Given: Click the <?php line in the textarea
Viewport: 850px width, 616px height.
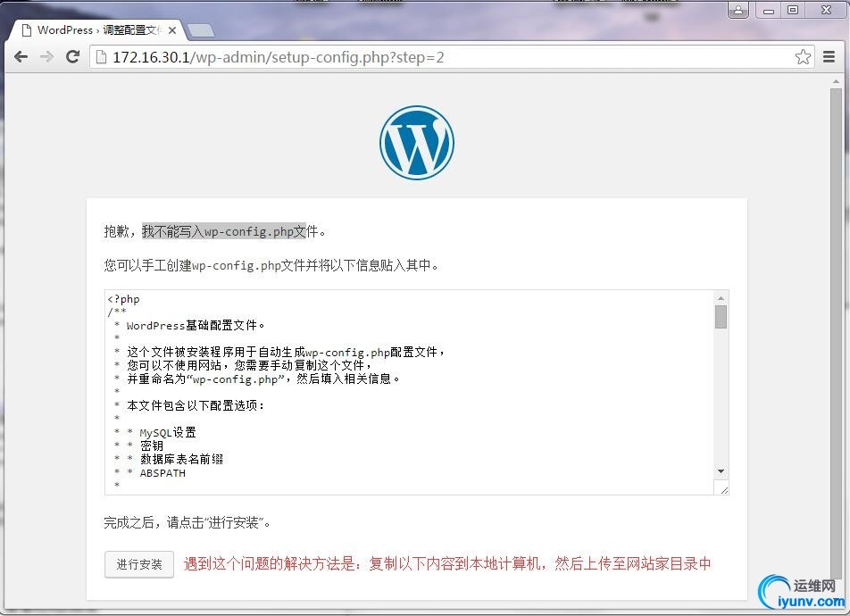Looking at the screenshot, I should (x=123, y=299).
